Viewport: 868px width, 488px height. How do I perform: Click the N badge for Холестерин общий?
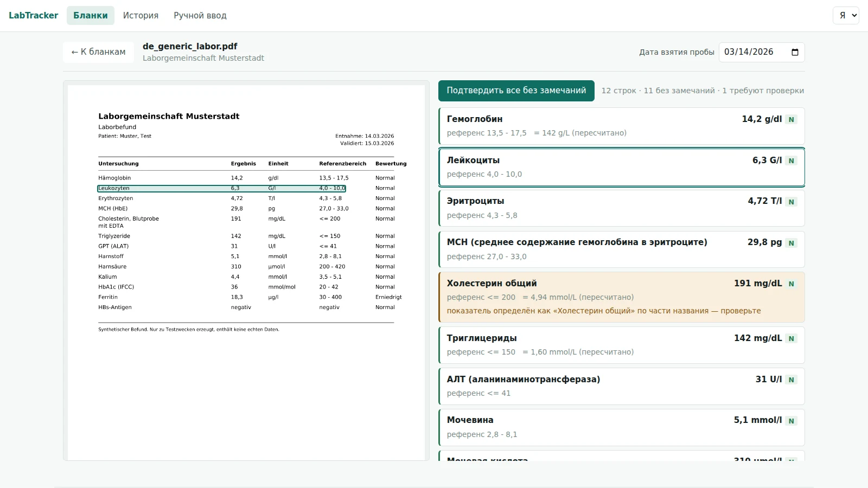click(792, 284)
